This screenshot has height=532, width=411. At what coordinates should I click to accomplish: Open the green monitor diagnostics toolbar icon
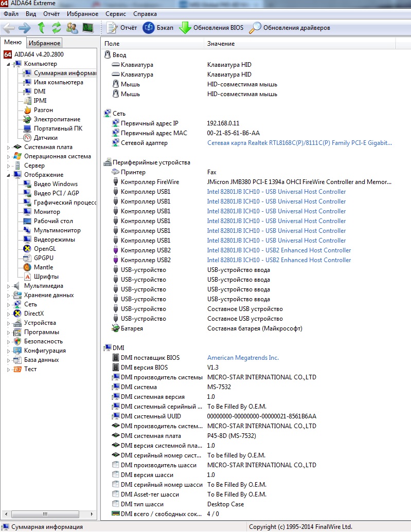coord(87,28)
